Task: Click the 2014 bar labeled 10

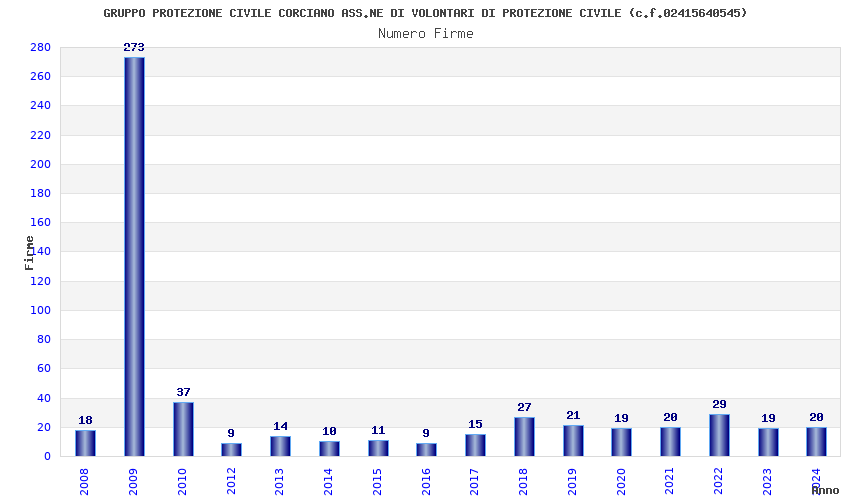Action: tap(329, 448)
